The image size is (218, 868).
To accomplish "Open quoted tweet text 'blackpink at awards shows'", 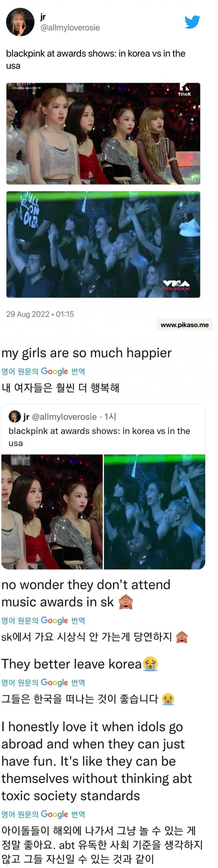I will 99,437.
